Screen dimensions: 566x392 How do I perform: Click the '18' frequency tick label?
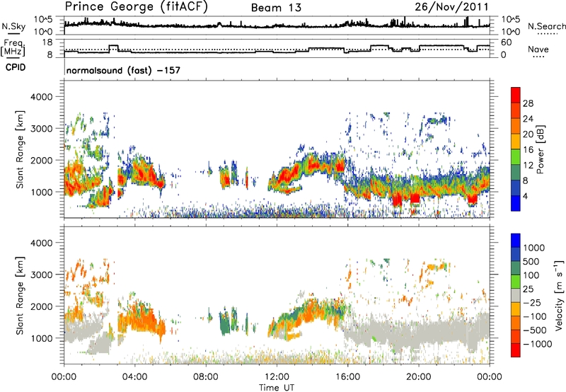coord(47,42)
